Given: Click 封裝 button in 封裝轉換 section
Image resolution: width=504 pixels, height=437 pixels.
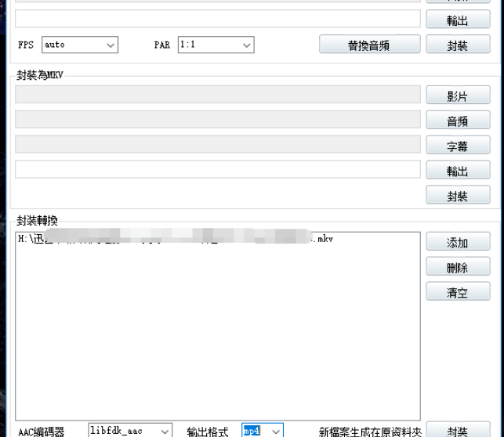Looking at the screenshot, I should [458, 430].
